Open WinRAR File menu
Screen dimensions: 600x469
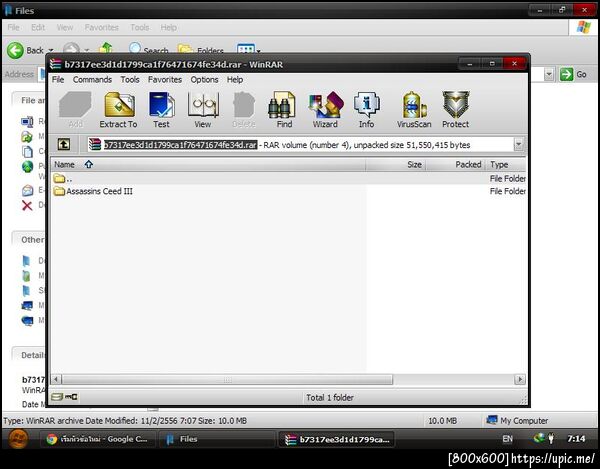pos(58,80)
